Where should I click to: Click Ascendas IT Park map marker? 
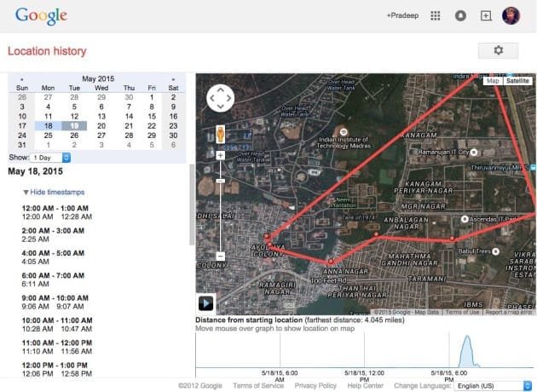pyautogui.click(x=465, y=219)
